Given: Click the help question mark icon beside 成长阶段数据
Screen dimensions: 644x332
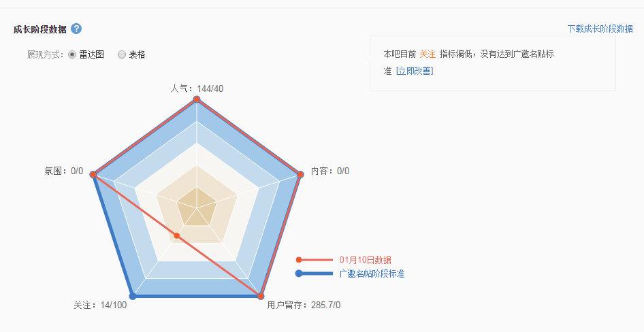Looking at the screenshot, I should pyautogui.click(x=76, y=29).
